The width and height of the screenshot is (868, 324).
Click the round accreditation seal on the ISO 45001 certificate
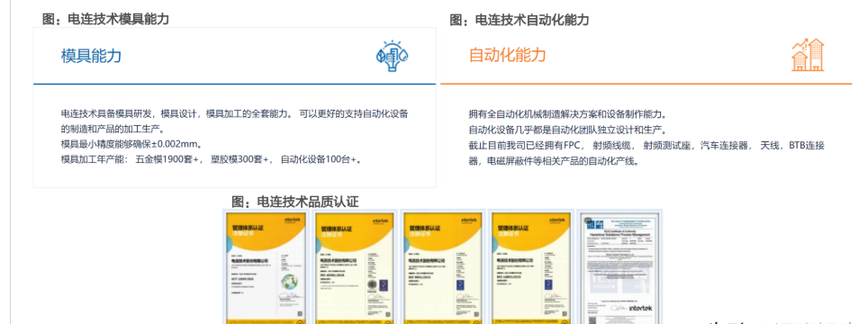coord(372,283)
